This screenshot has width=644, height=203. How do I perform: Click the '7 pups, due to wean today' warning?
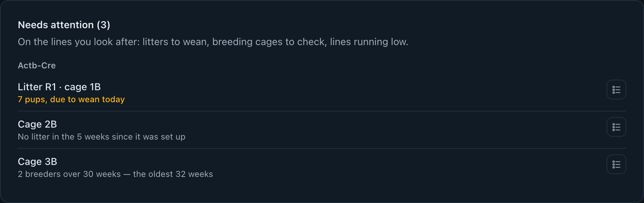(x=71, y=99)
